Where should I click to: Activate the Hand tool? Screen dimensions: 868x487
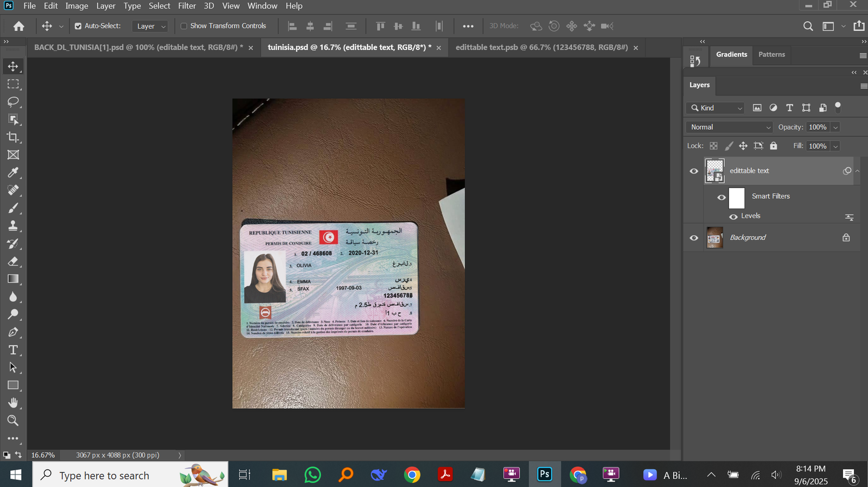[13, 403]
